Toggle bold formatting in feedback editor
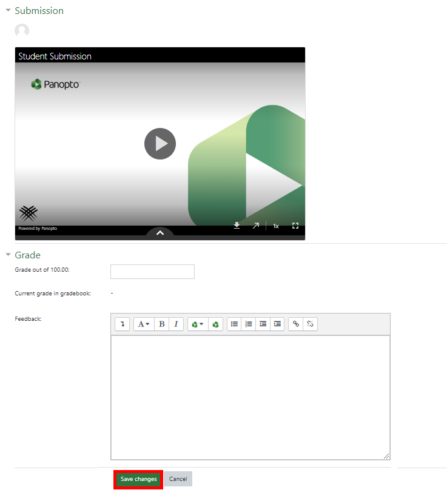The height and width of the screenshot is (504, 447). [162, 324]
